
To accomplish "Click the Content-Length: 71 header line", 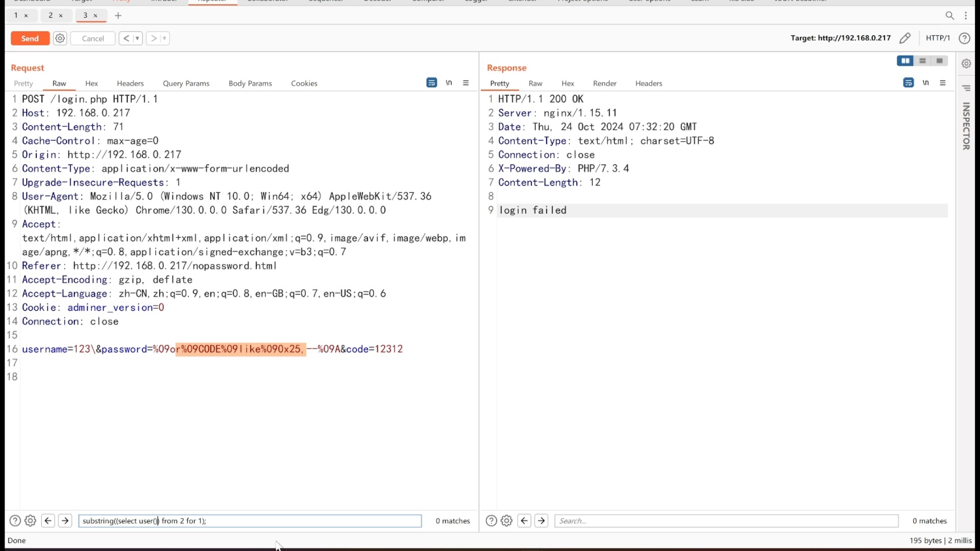I will [x=73, y=127].
